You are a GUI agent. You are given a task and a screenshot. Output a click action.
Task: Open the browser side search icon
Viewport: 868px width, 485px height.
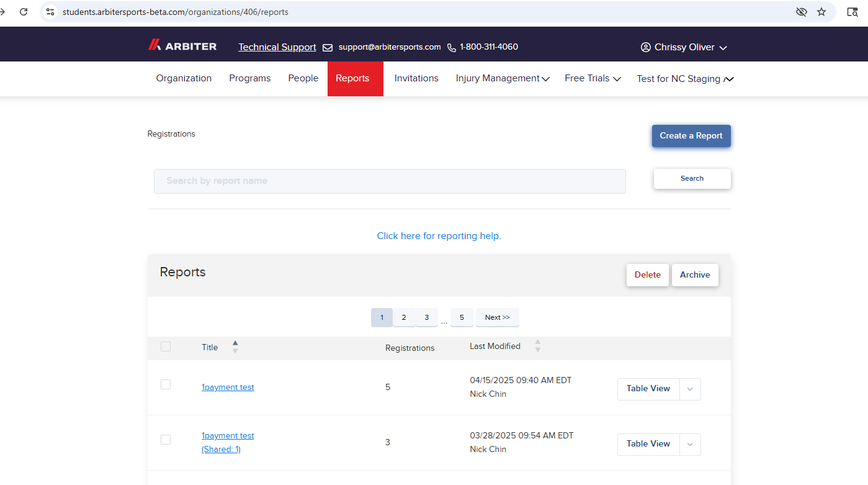(852, 12)
